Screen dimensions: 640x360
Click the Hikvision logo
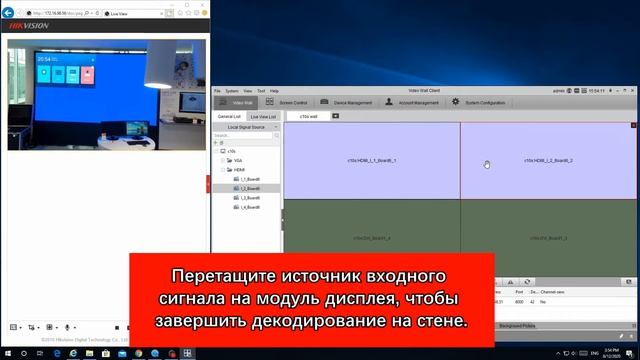click(x=29, y=26)
